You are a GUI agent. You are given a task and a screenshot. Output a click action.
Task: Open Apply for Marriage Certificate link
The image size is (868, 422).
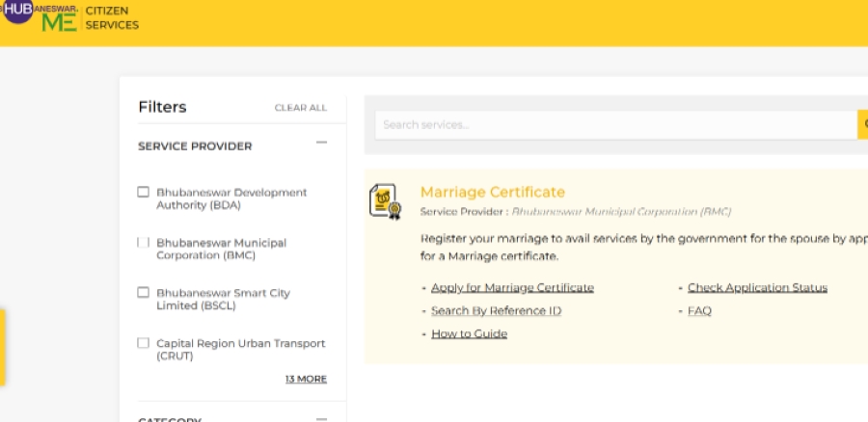pos(513,288)
